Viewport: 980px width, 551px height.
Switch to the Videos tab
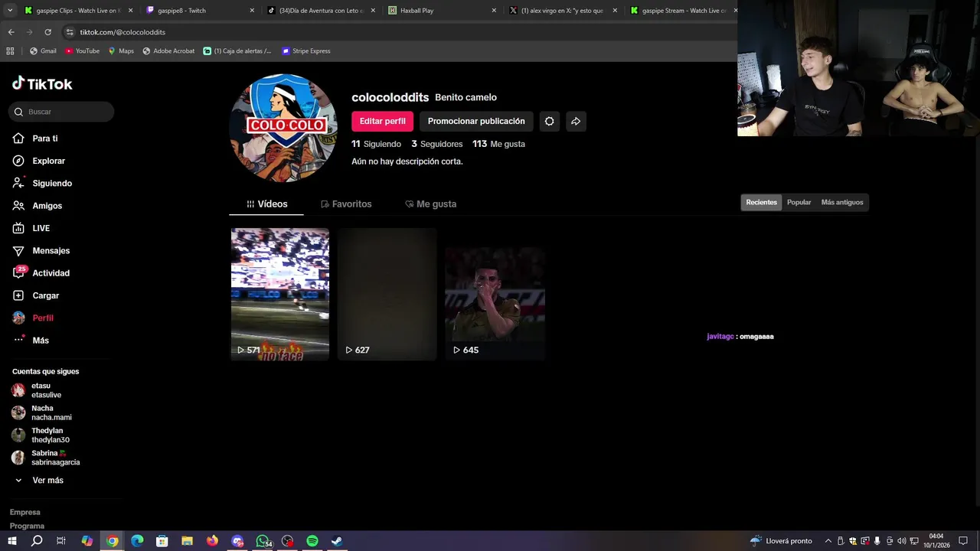click(x=266, y=204)
